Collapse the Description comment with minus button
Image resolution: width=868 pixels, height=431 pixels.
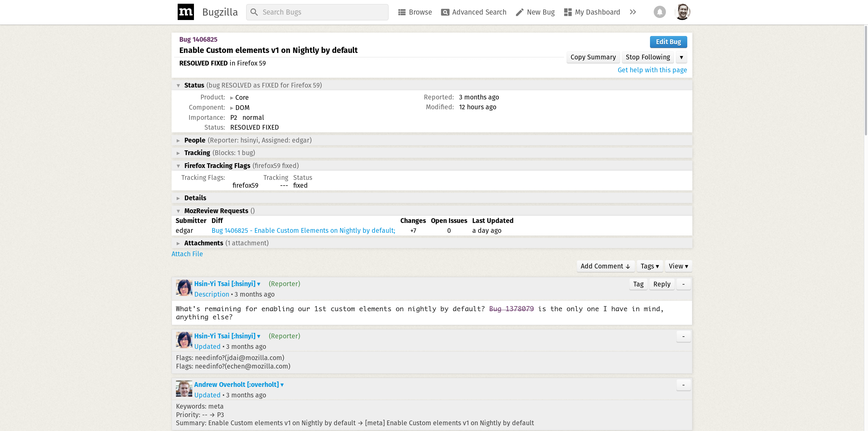683,284
